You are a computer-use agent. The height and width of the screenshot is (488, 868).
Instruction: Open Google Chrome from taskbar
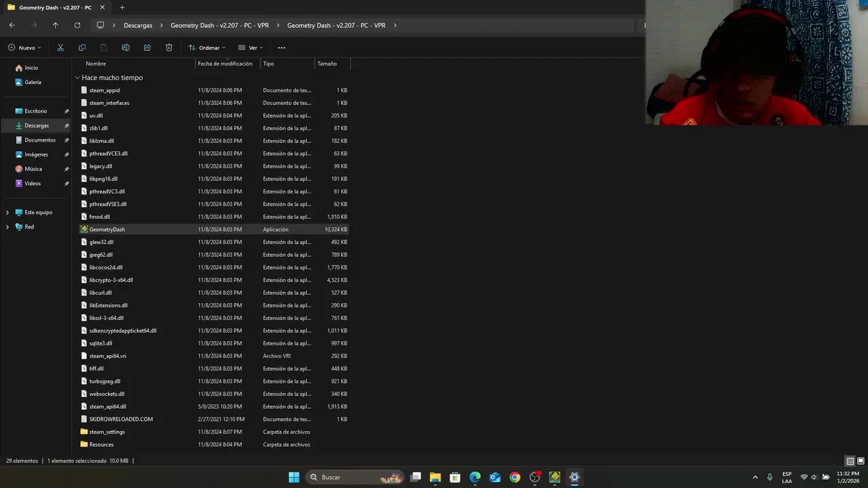pyautogui.click(x=515, y=477)
